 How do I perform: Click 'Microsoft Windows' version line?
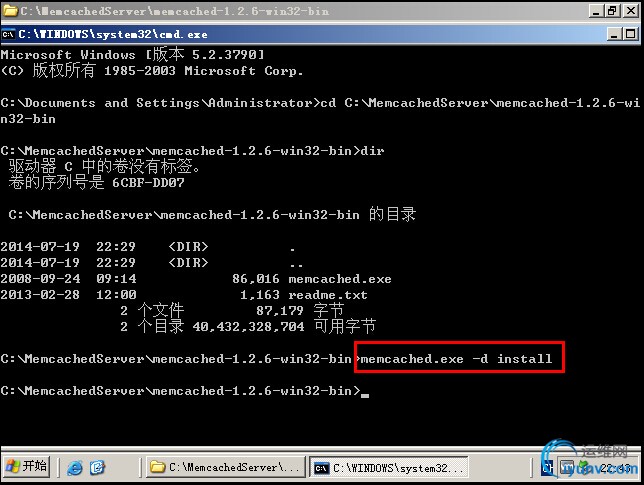pyautogui.click(x=132, y=55)
